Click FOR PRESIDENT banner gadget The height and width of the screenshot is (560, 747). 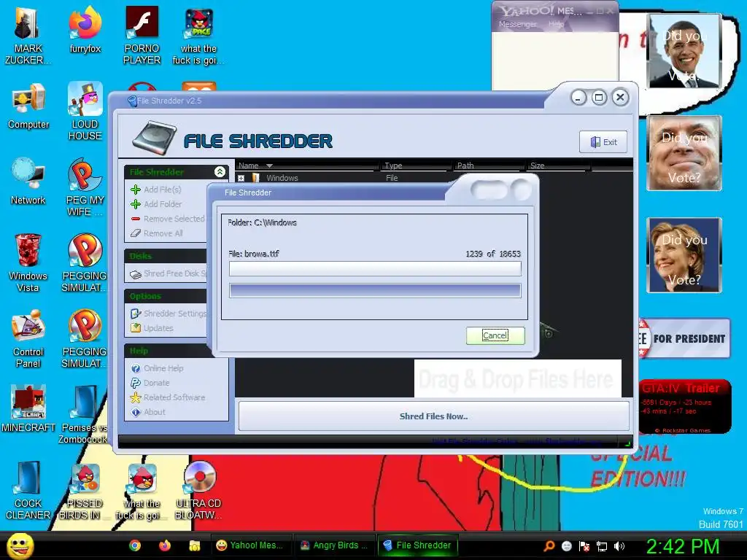click(x=684, y=338)
